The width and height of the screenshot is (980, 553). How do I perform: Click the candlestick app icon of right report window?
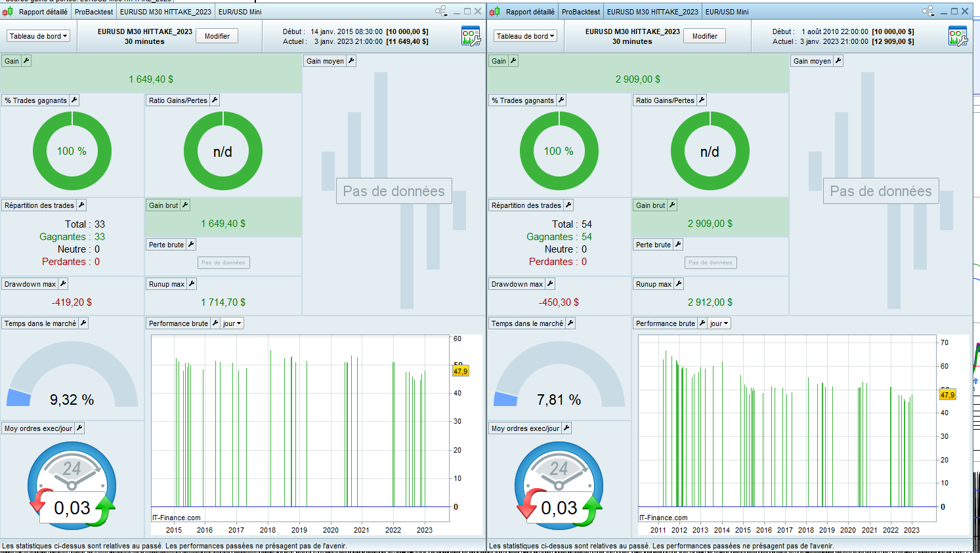tap(495, 12)
